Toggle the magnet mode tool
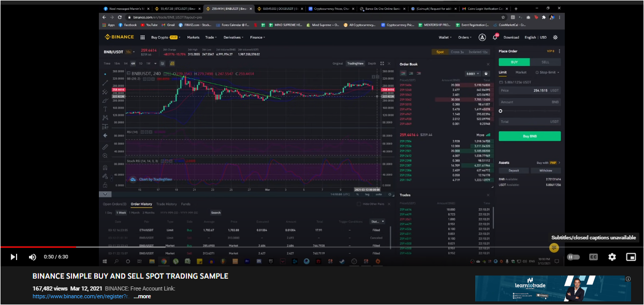The height and width of the screenshot is (305, 644). [105, 167]
